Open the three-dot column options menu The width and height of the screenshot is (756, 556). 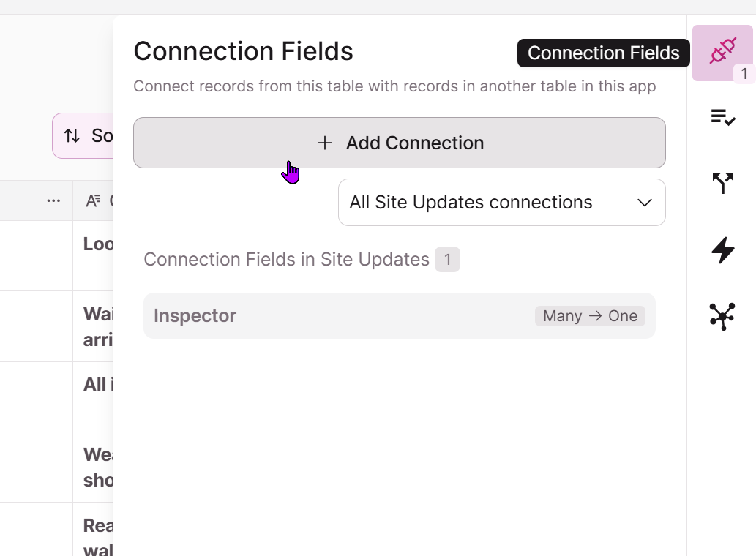click(53, 201)
